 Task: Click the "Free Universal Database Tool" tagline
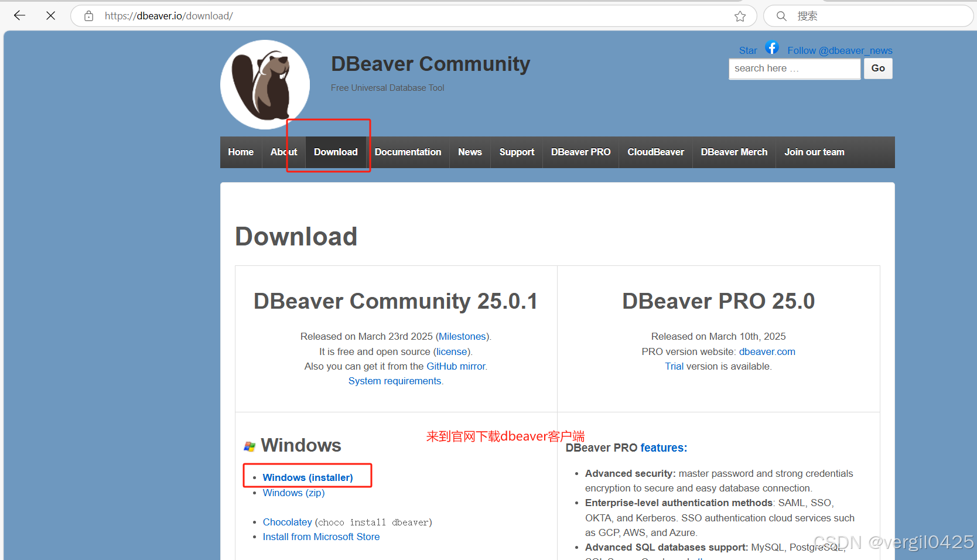tap(387, 88)
